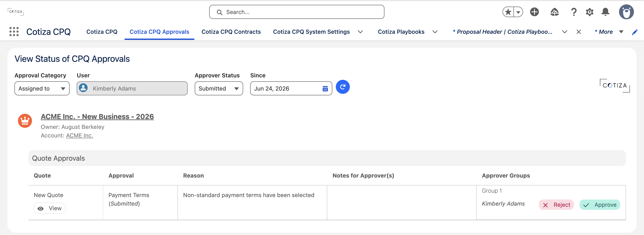Open ACME Inc. - New Business - 2026 link

97,116
